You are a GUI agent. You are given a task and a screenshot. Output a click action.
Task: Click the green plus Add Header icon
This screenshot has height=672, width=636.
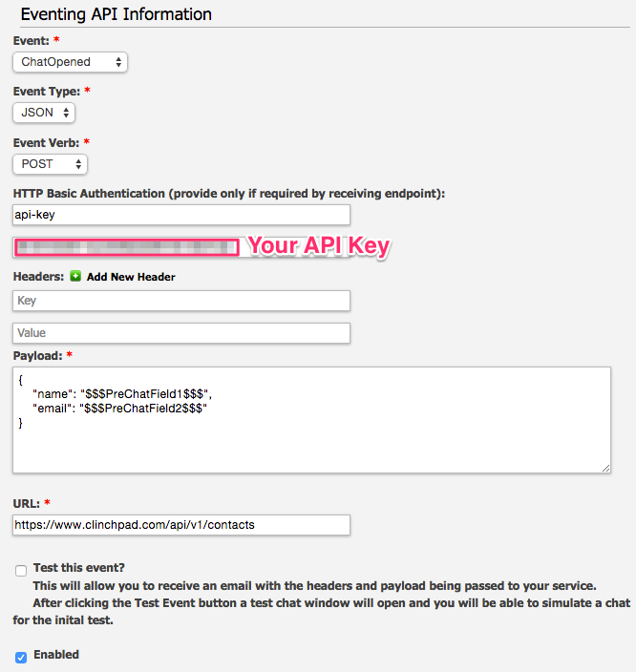tap(75, 277)
